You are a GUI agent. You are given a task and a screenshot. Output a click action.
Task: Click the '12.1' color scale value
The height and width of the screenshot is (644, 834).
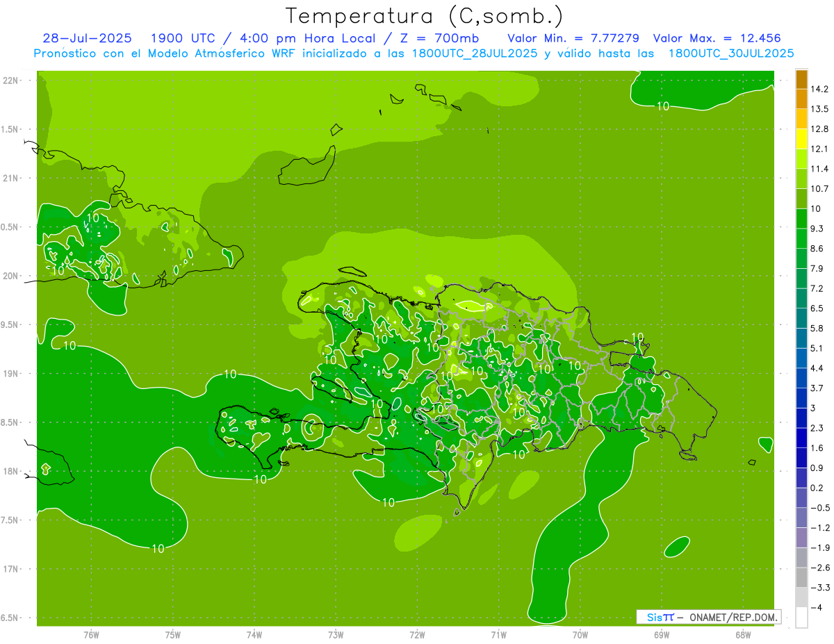point(820,149)
